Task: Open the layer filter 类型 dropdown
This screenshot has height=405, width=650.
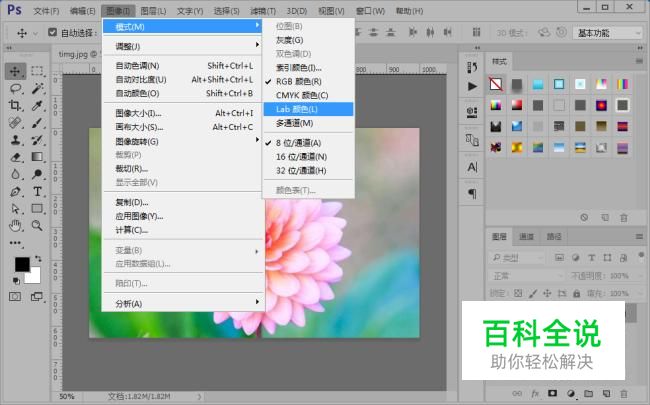Action: 516,258
